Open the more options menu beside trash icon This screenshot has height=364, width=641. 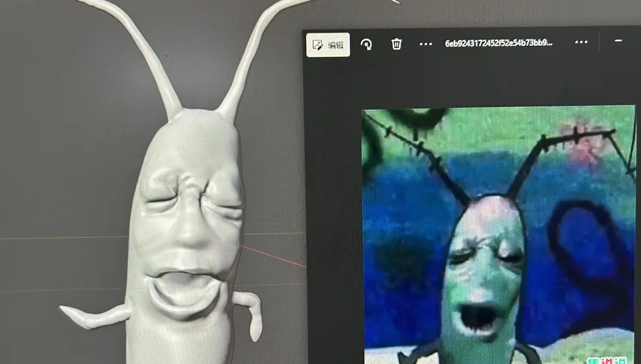coord(426,44)
